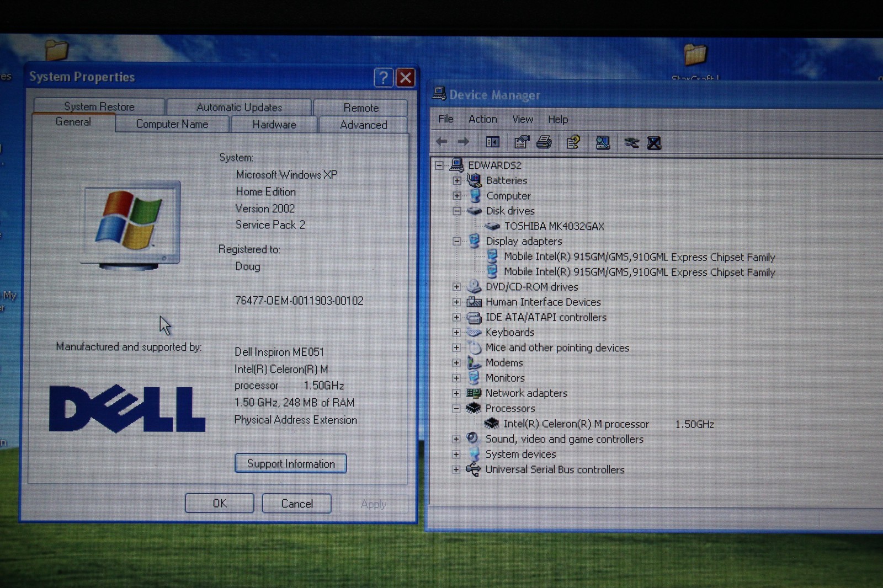Image resolution: width=883 pixels, height=588 pixels.
Task: Select the Batteries category icon
Action: (x=474, y=180)
